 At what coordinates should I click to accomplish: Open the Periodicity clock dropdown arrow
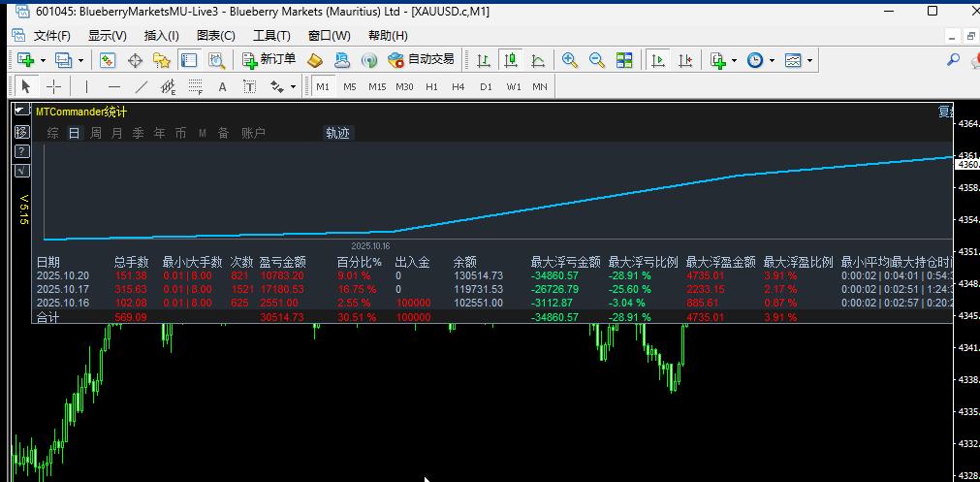tap(772, 61)
